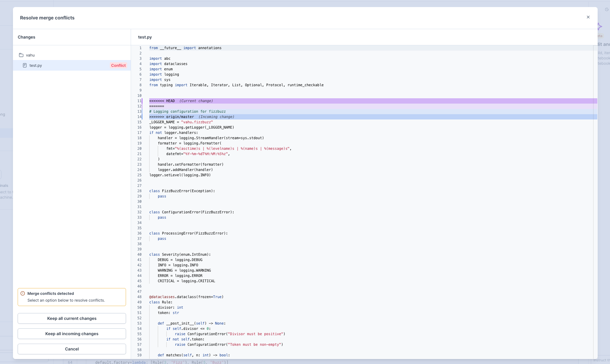610x364 pixels.
Task: Dismiss the Resolve merge conflicts dialog
Action: pyautogui.click(x=588, y=17)
